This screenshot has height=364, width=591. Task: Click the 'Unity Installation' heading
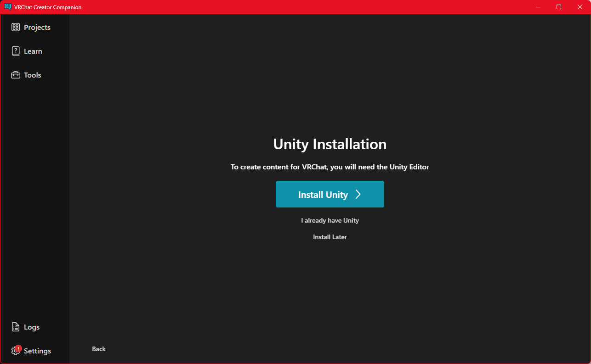pos(330,144)
